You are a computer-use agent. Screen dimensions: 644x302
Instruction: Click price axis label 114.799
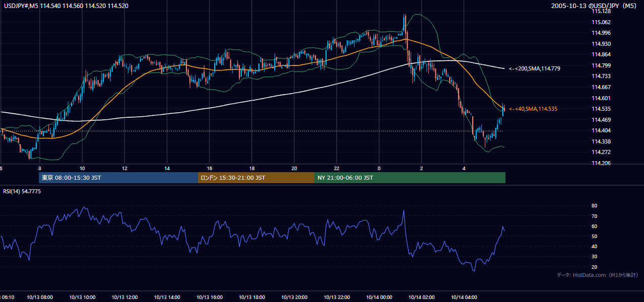point(601,65)
